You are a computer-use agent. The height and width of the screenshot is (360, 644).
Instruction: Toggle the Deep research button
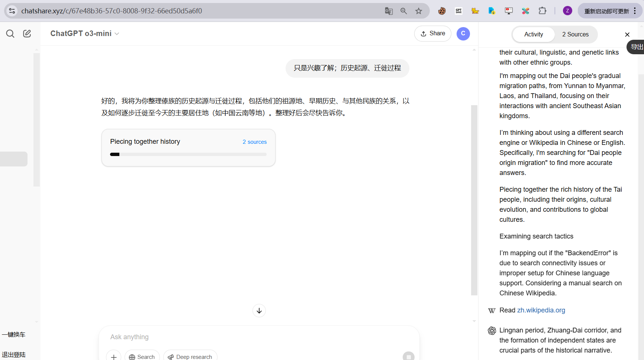190,356
